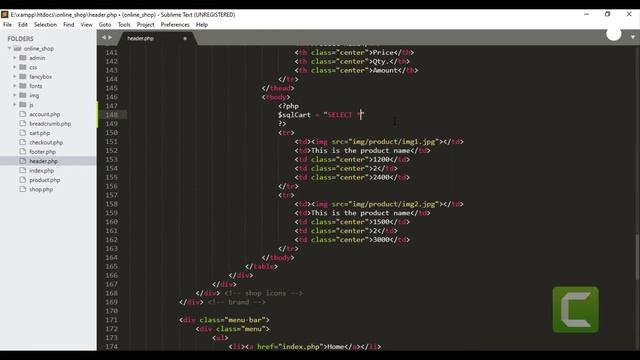Click the Camtasia recorder logo overlay
Screen dimensions: 640x360
click(x=576, y=309)
